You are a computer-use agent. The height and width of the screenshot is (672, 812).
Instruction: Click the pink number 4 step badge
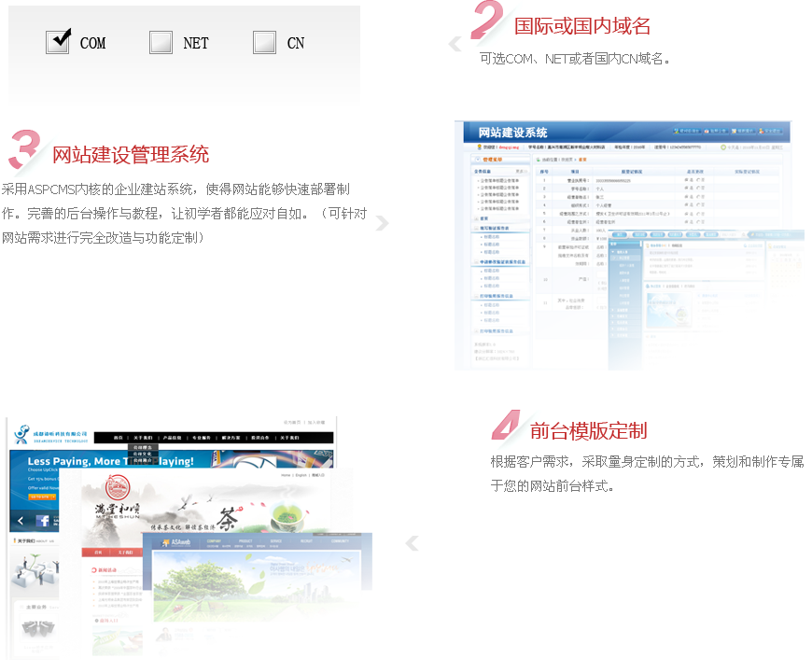505,426
